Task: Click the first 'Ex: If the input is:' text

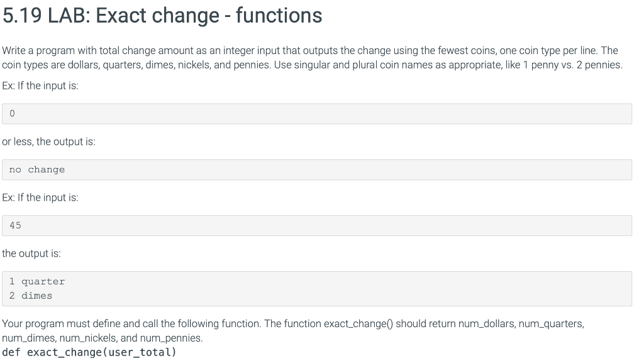Action: pos(40,86)
